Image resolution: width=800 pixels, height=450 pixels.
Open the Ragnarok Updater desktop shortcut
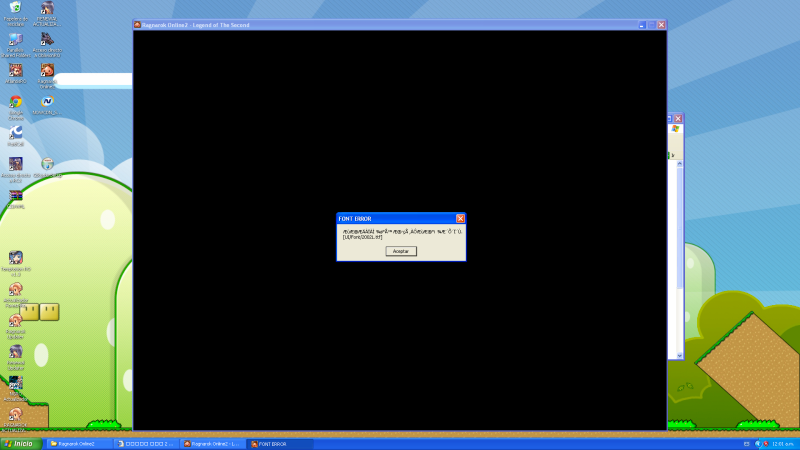tap(16, 326)
